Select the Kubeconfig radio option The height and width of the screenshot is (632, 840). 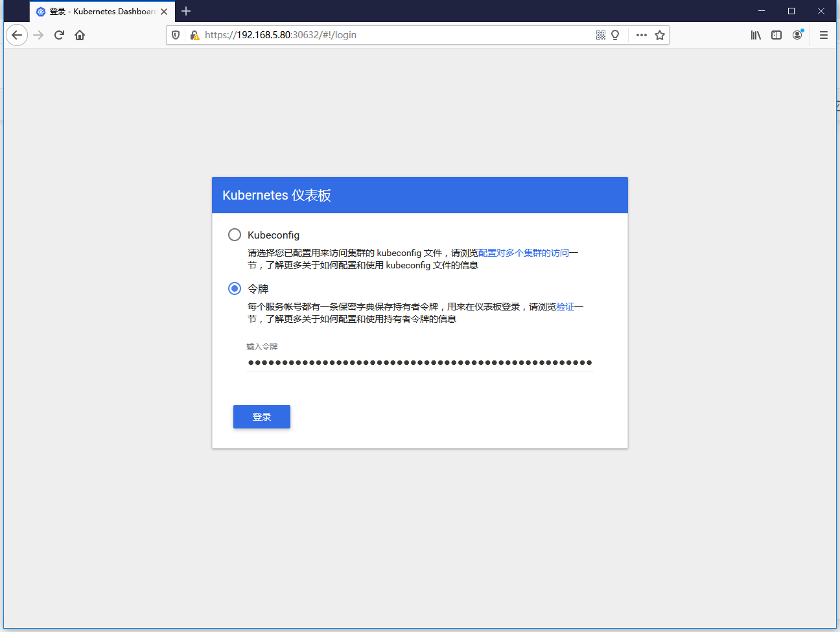235,235
